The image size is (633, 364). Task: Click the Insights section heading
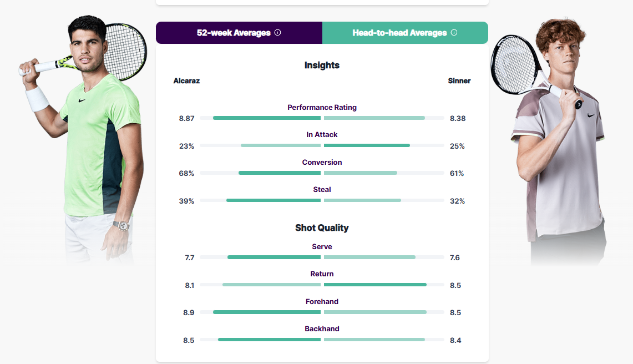pyautogui.click(x=322, y=65)
